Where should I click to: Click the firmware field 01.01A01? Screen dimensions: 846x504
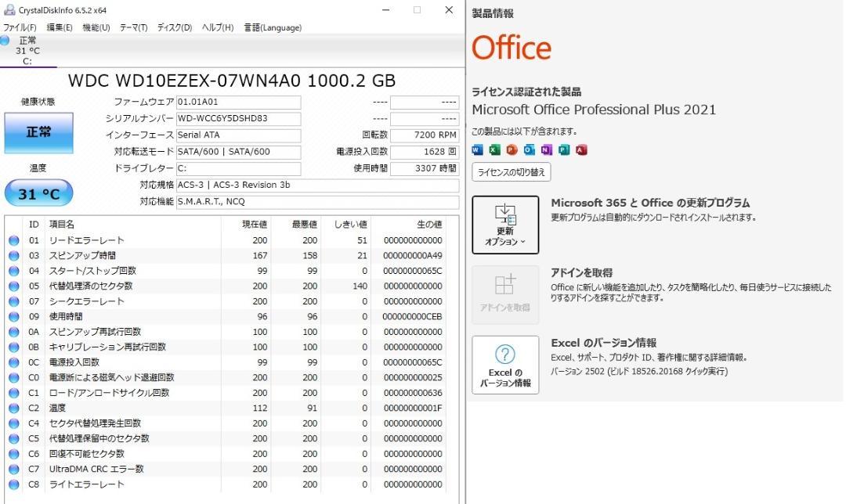point(238,102)
